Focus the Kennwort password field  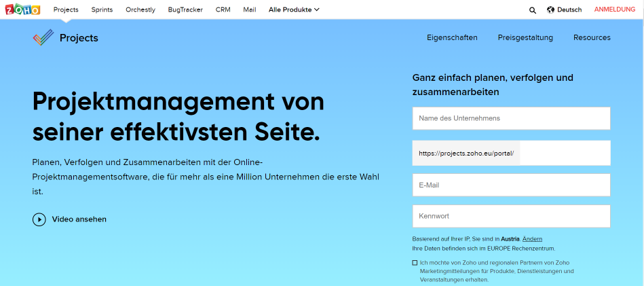(512, 216)
